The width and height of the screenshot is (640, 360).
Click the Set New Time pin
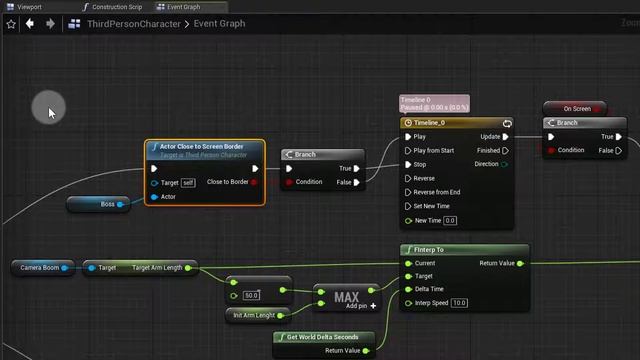(x=408, y=206)
